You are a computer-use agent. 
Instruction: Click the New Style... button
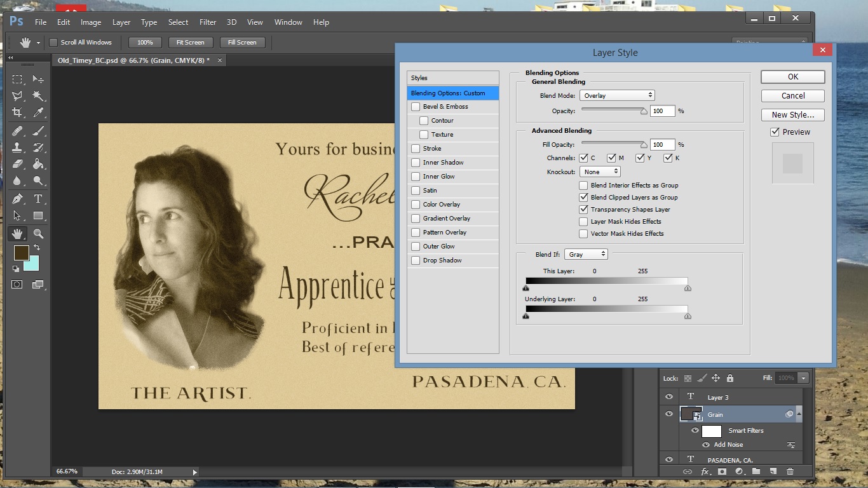click(x=792, y=115)
